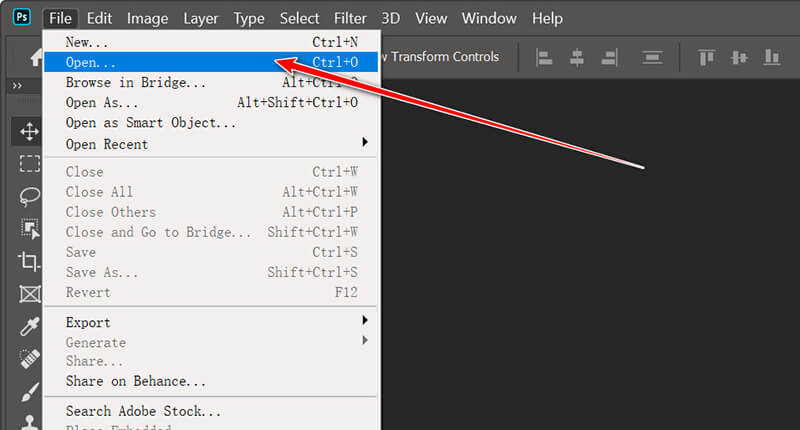Choose Share on Behance...
Viewport: 800px width, 430px height.
(x=211, y=381)
